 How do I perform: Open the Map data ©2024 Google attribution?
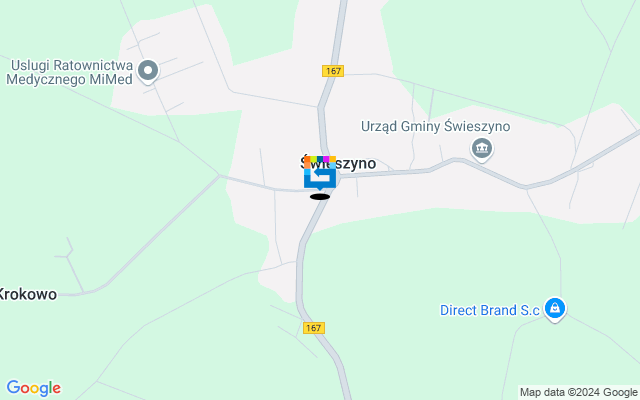(578, 393)
